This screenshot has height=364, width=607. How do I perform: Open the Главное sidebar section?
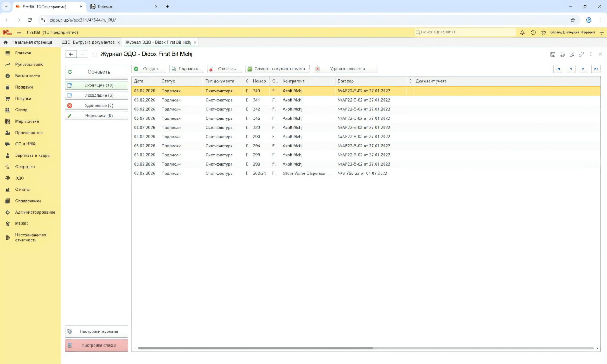click(23, 53)
